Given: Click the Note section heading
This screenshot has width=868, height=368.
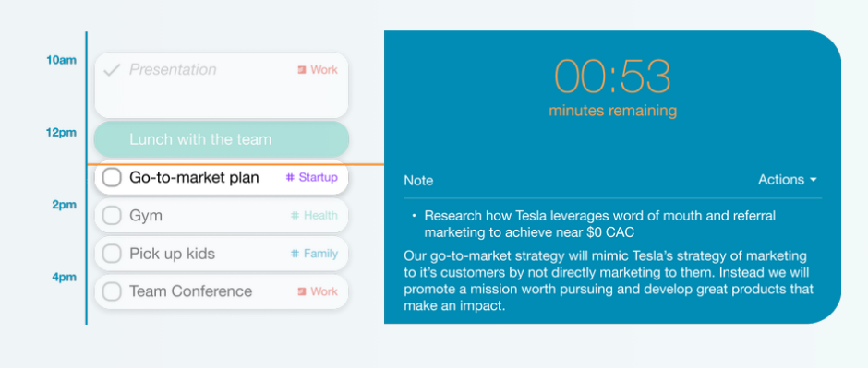Looking at the screenshot, I should coord(418,181).
